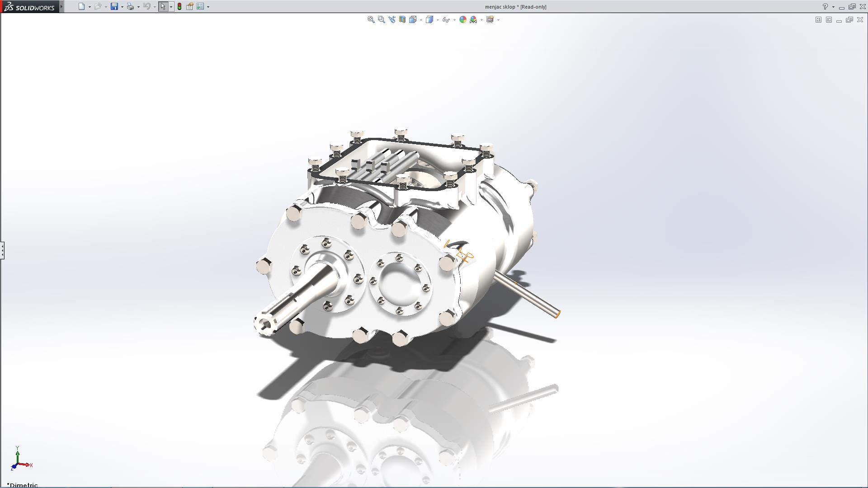Viewport: 868px width, 488px height.
Task: Click the Options checklist icon
Action: coord(200,6)
